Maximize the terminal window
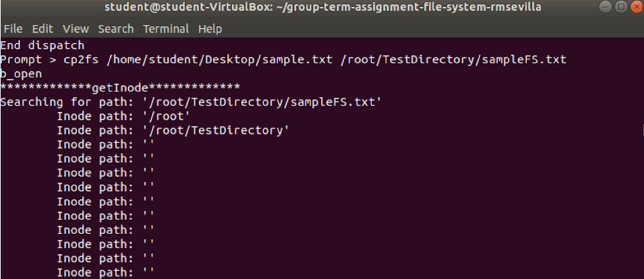 [x=621, y=7]
